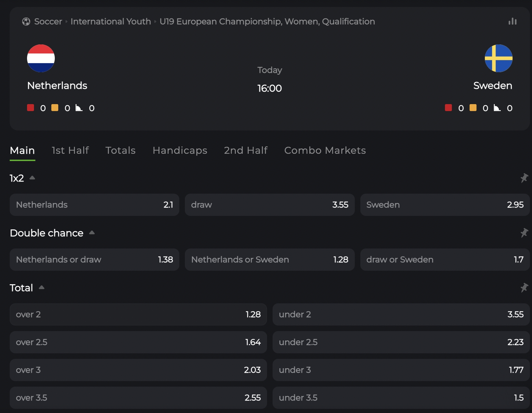Viewport: 532px width, 413px height.
Task: Click Sweden red card indicator
Action: pyautogui.click(x=448, y=108)
